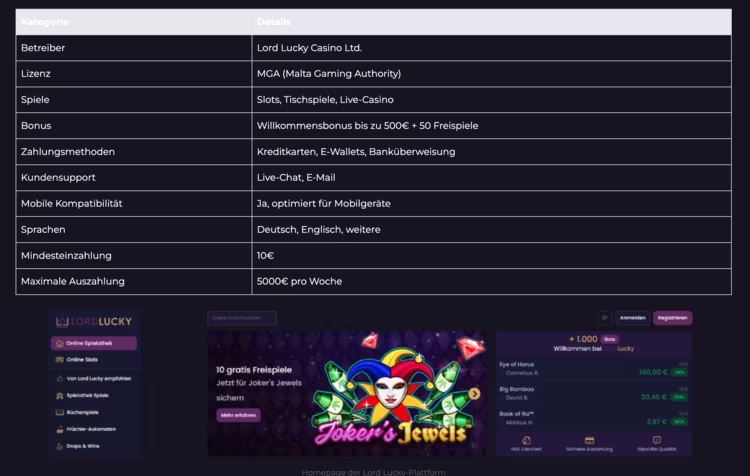The image size is (750, 476).
Task: Click the Spiele row label
Action: (x=35, y=100)
